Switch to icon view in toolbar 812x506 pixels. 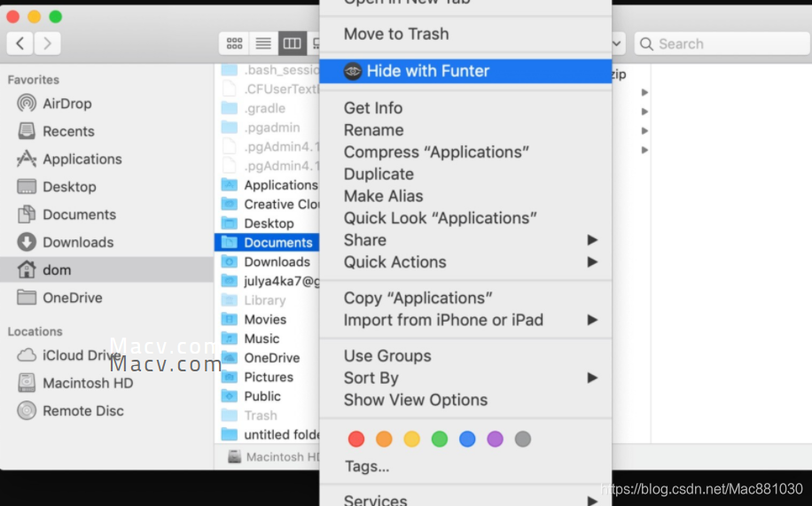[234, 43]
